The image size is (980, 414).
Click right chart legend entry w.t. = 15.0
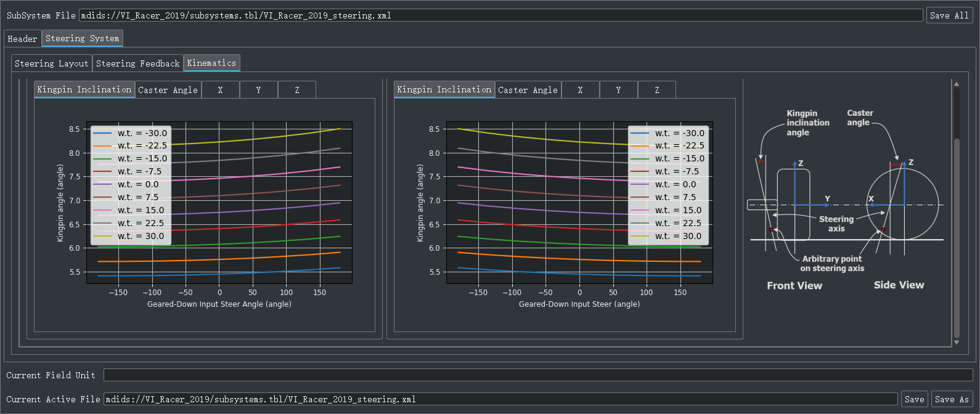click(666, 210)
